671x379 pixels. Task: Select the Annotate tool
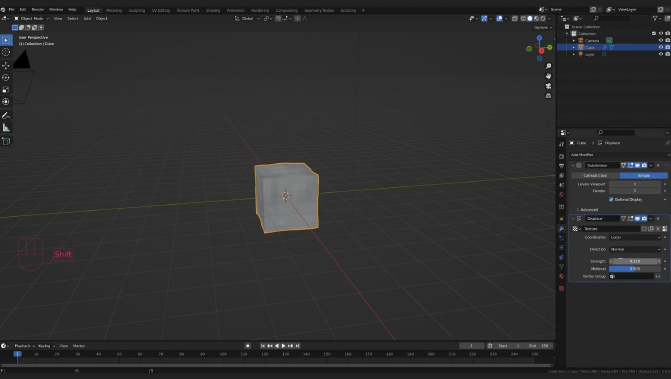pyautogui.click(x=6, y=115)
